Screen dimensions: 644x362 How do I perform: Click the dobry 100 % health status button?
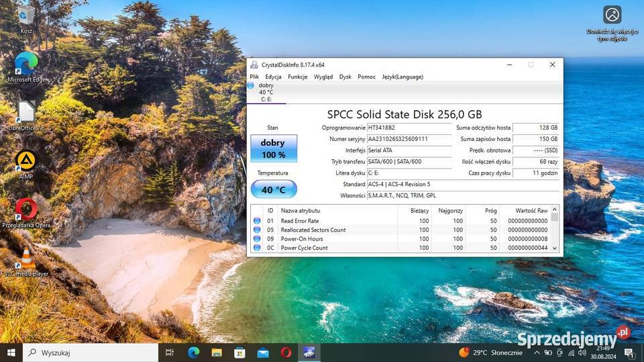click(x=274, y=148)
